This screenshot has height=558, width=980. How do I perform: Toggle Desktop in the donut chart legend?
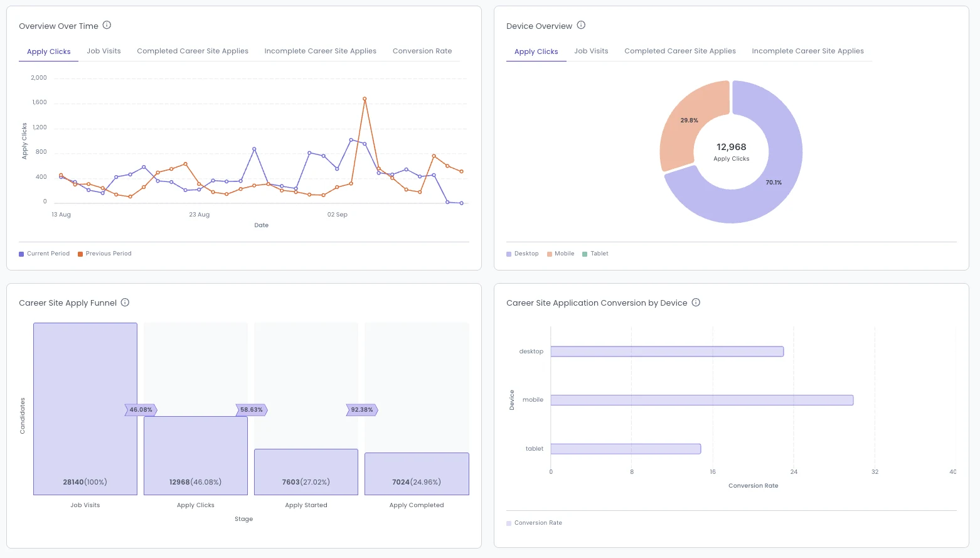tap(523, 254)
